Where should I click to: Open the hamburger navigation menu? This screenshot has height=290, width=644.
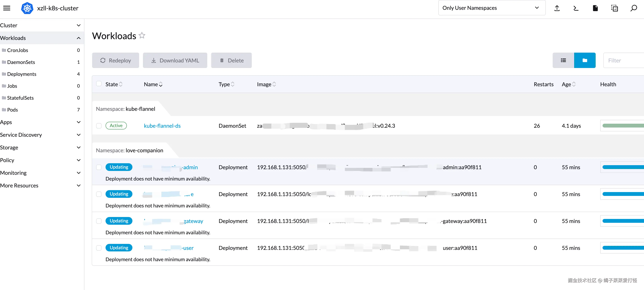[x=7, y=8]
